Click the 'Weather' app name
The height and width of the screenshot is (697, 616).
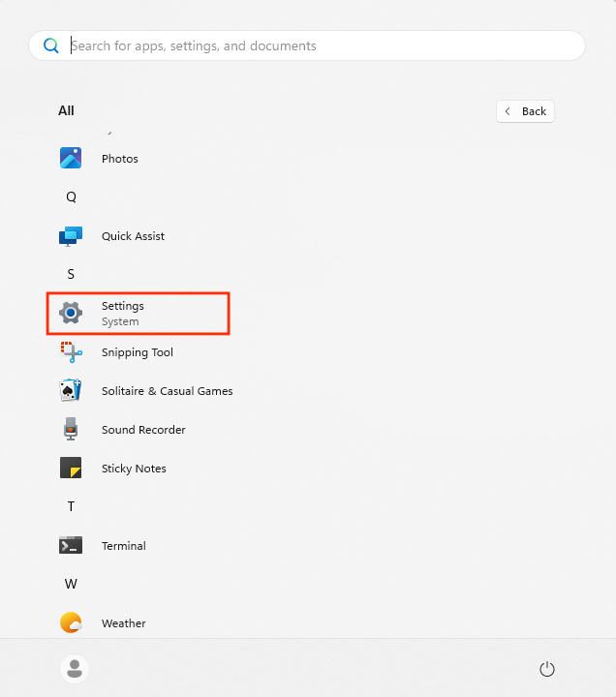click(x=124, y=623)
